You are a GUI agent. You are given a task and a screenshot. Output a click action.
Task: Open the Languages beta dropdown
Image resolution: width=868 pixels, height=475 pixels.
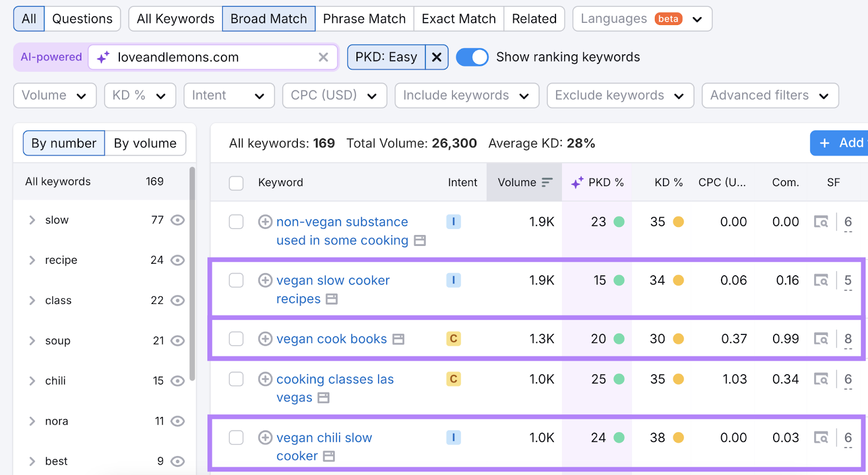pyautogui.click(x=642, y=19)
